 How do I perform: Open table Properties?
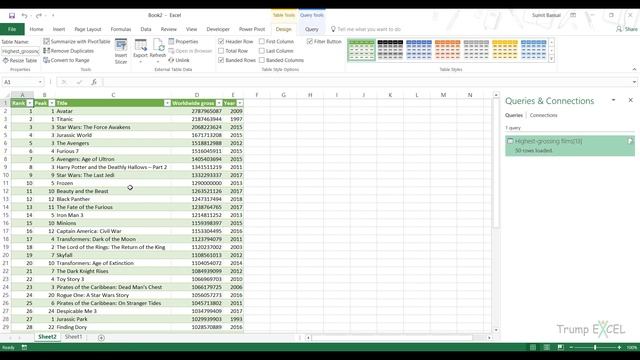(x=183, y=42)
